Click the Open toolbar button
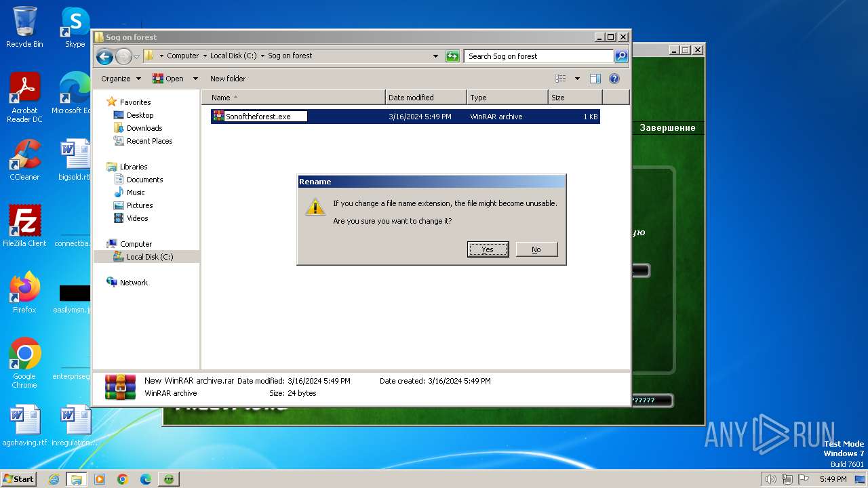Viewport: 868px width, 488px height. (169, 79)
